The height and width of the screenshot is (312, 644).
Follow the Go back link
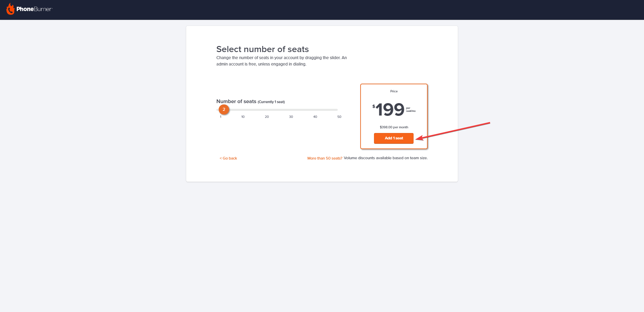pyautogui.click(x=228, y=158)
